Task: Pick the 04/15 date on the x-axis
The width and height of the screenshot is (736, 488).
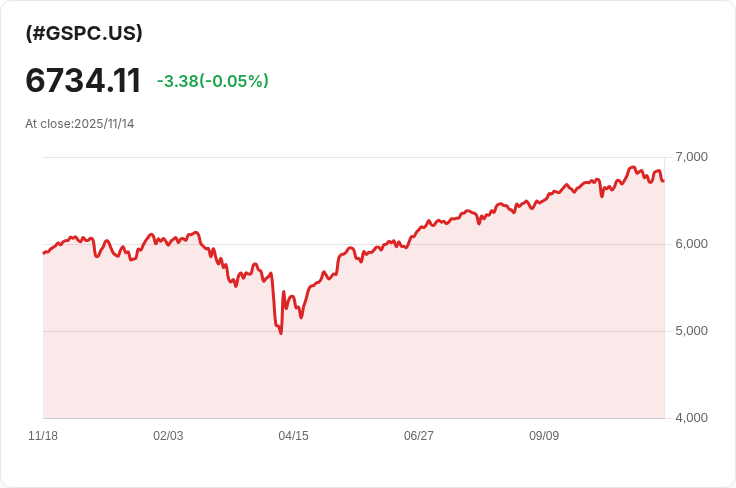Action: (293, 436)
